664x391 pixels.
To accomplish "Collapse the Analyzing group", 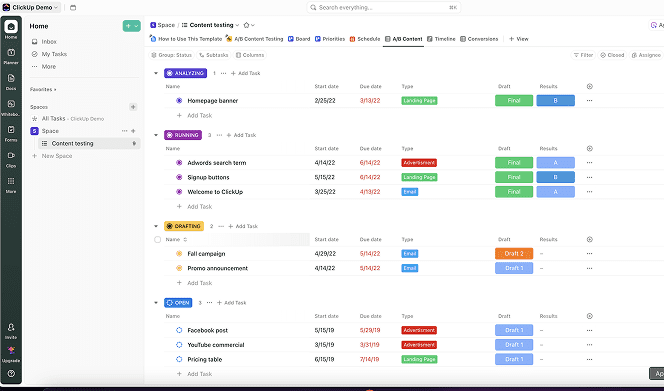I will (x=156, y=73).
